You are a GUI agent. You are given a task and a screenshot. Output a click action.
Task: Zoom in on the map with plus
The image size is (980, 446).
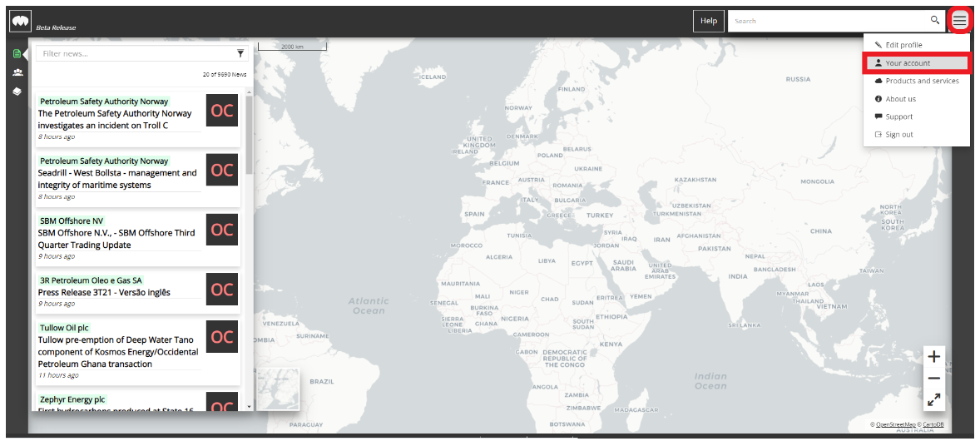(x=933, y=357)
